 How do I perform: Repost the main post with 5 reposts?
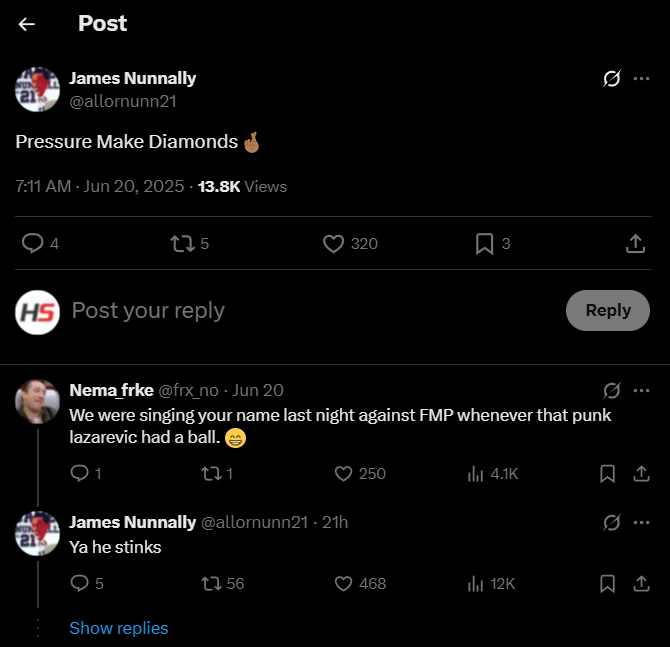pos(182,243)
